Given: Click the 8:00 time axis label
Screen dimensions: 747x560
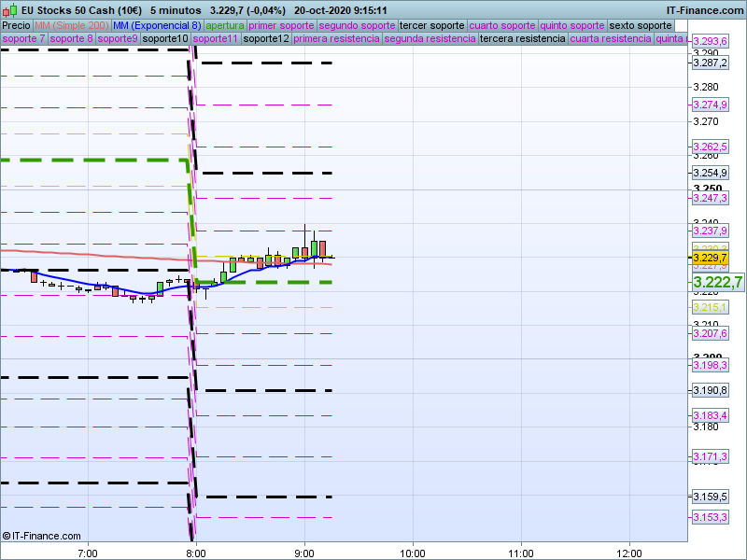Looking at the screenshot, I should [x=196, y=553].
